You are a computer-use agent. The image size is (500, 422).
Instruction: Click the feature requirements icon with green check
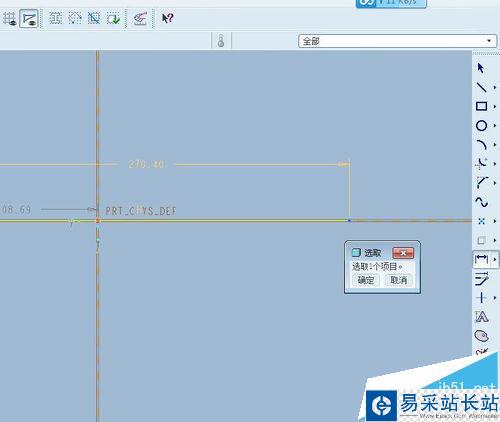coord(114,18)
